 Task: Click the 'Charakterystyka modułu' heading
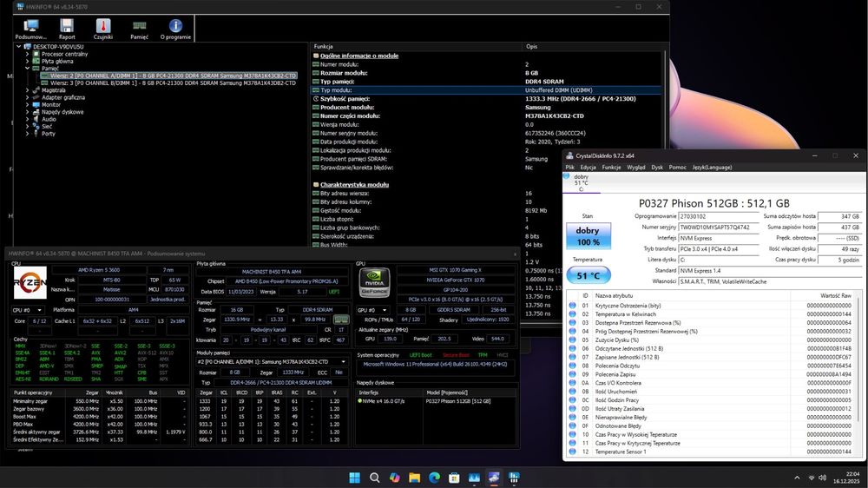[x=354, y=184]
